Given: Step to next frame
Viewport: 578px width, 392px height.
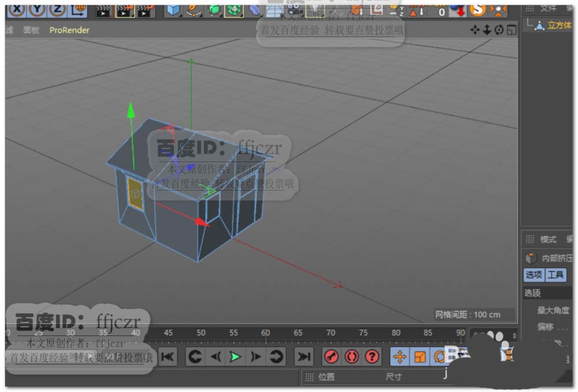Looking at the screenshot, I should (x=255, y=357).
